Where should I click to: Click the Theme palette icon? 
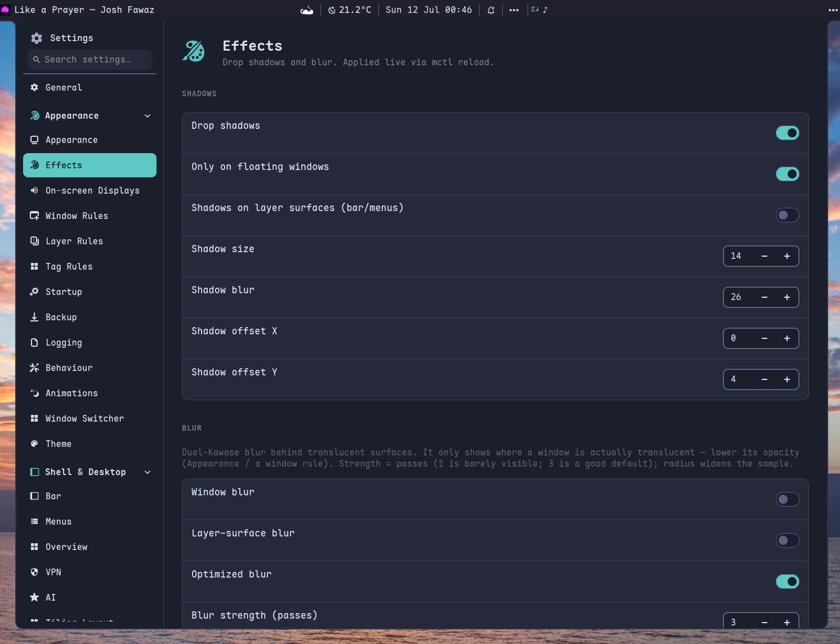[x=34, y=444]
